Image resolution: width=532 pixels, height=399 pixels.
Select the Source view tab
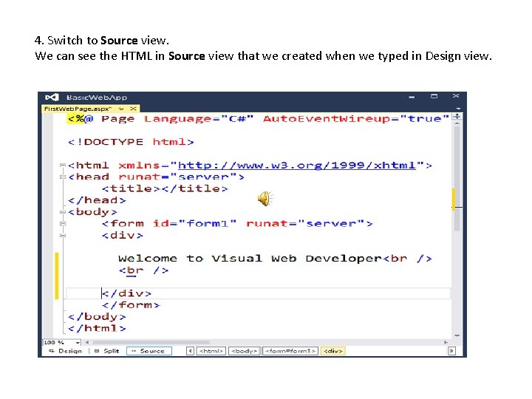pyautogui.click(x=149, y=351)
